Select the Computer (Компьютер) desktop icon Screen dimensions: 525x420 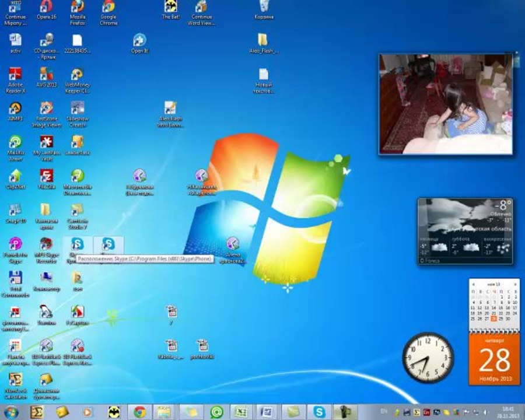[x=47, y=281]
